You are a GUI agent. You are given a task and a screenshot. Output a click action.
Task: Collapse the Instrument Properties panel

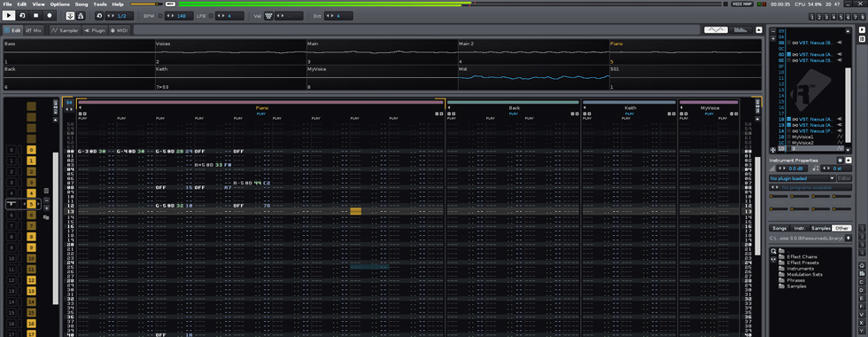pyautogui.click(x=849, y=161)
